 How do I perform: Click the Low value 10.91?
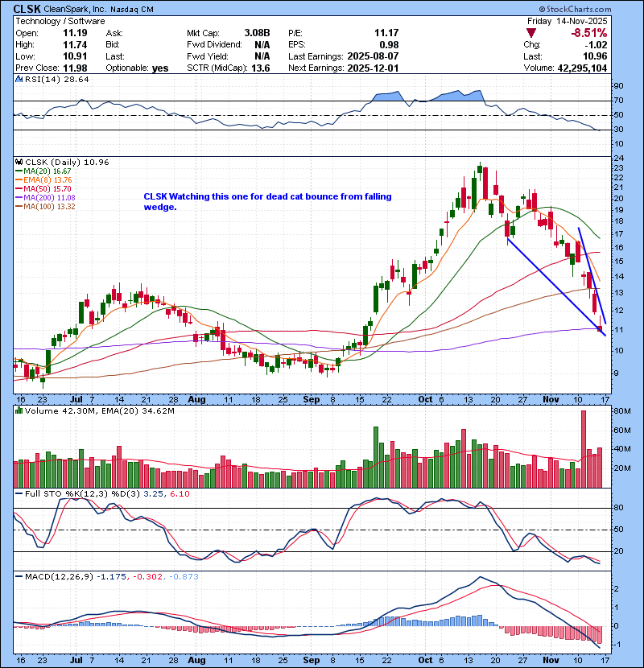[x=75, y=56]
